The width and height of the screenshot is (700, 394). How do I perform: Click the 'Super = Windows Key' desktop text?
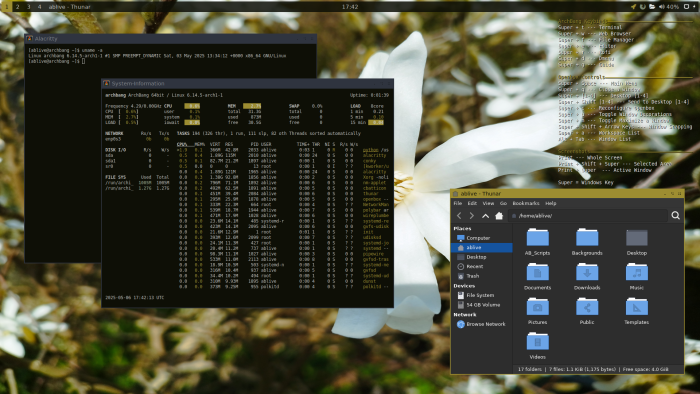coord(586,182)
